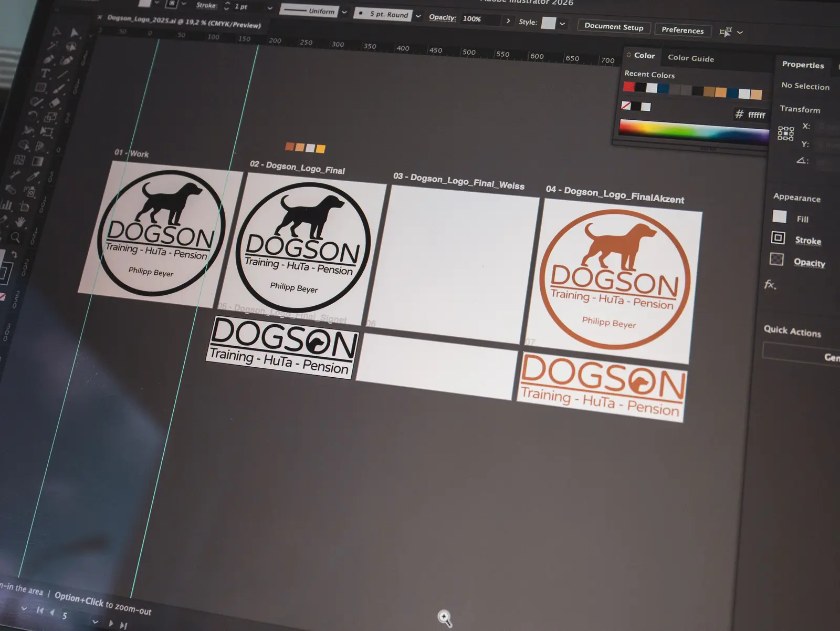Click the Preferences button

(682, 30)
